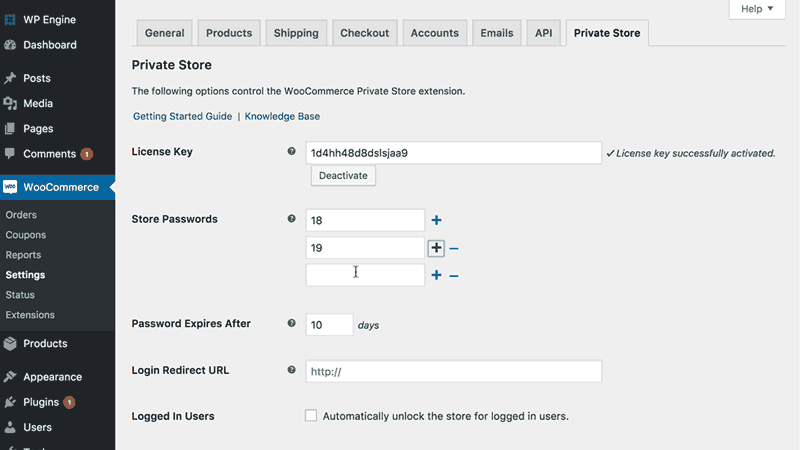This screenshot has width=800, height=450.
Task: Click plus icon next to password 19
Action: click(x=436, y=248)
